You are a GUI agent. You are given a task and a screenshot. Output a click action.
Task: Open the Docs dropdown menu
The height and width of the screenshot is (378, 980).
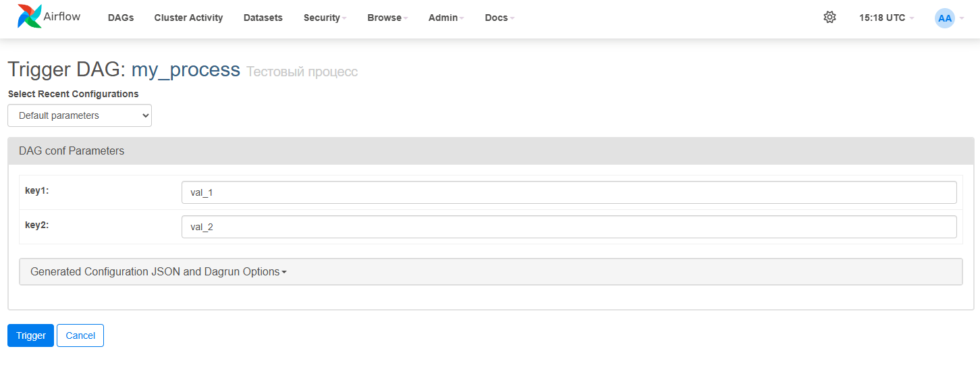point(499,18)
